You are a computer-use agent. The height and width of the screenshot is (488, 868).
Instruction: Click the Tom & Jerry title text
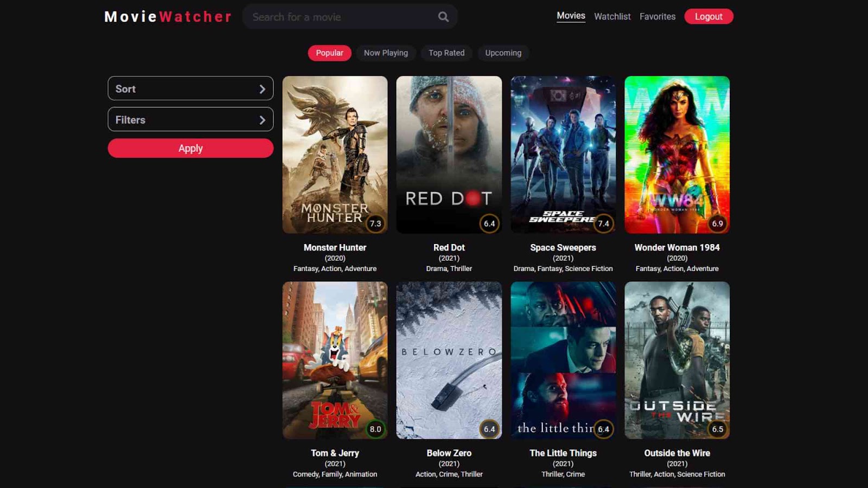335,453
